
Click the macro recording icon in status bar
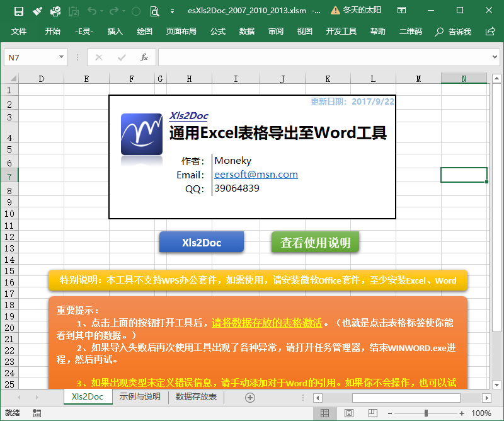click(37, 413)
